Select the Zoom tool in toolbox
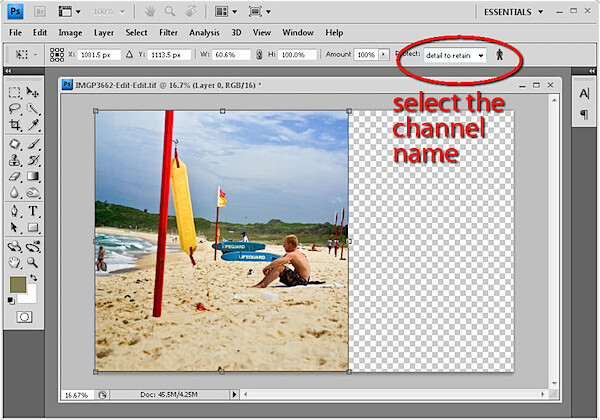The image size is (600, 420). (33, 263)
